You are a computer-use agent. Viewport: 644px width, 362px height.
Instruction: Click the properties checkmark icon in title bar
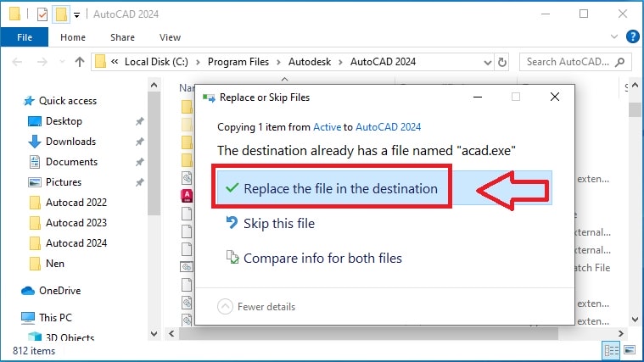pyautogui.click(x=42, y=14)
